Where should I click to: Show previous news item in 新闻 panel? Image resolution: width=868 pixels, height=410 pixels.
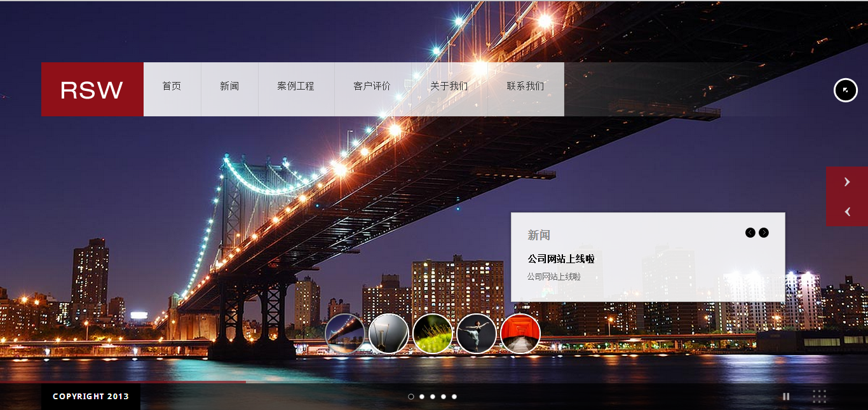[x=750, y=233]
